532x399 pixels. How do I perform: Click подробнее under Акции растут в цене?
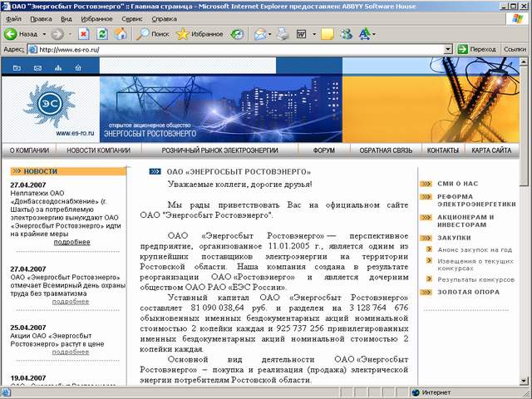coord(71,352)
